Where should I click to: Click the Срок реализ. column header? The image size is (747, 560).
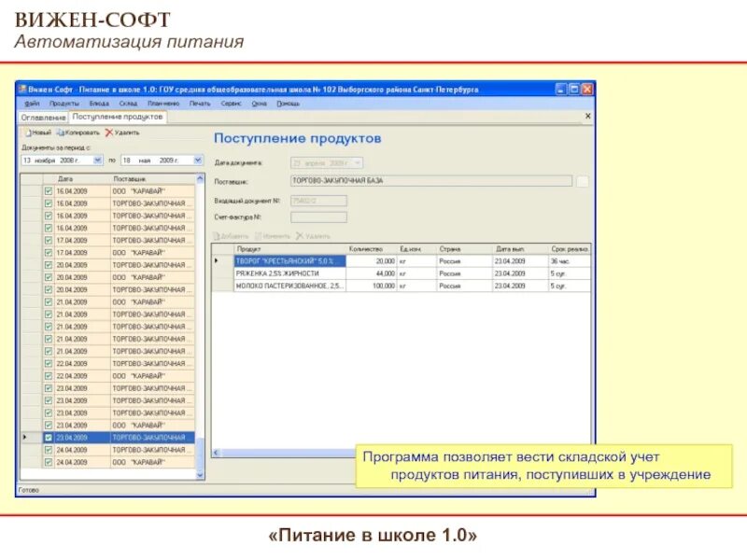click(570, 249)
